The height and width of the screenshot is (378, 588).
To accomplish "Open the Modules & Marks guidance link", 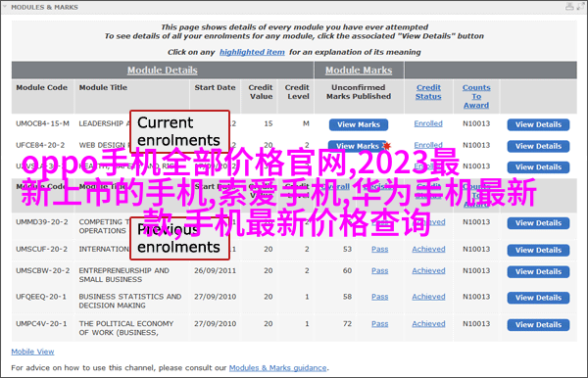I will 278,368.
